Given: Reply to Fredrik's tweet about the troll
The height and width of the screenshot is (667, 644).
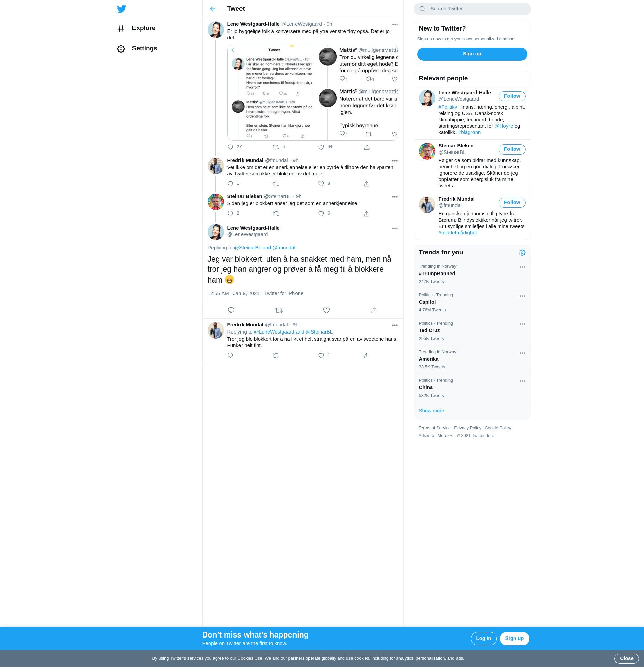Looking at the screenshot, I should tap(230, 184).
